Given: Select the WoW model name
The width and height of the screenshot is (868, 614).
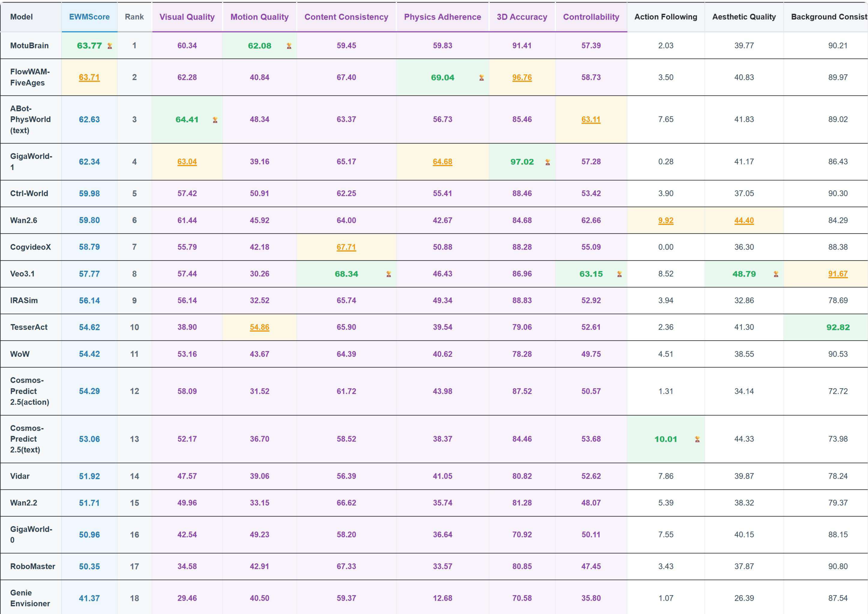Looking at the screenshot, I should 20,354.
